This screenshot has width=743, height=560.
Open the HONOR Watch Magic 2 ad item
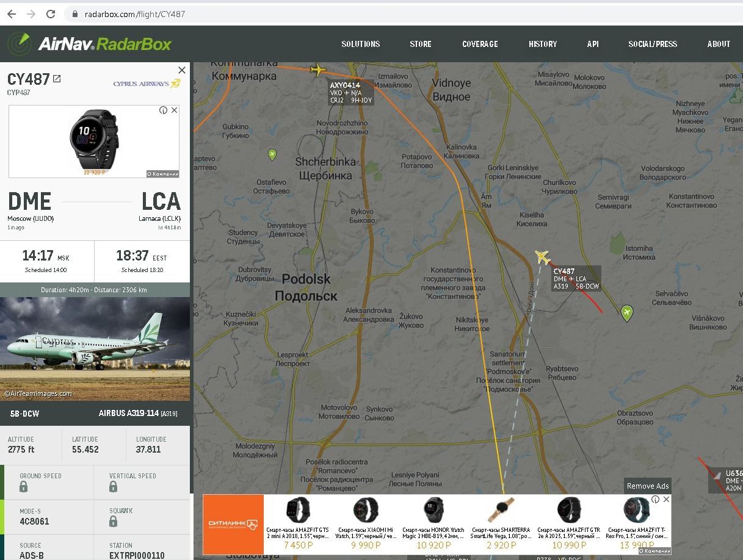(433, 523)
